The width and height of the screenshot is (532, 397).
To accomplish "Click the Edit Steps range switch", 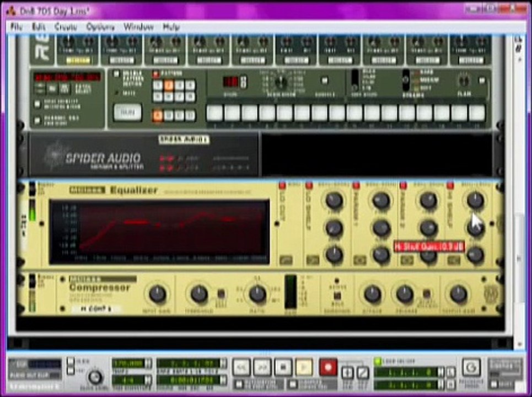I will 354,81.
